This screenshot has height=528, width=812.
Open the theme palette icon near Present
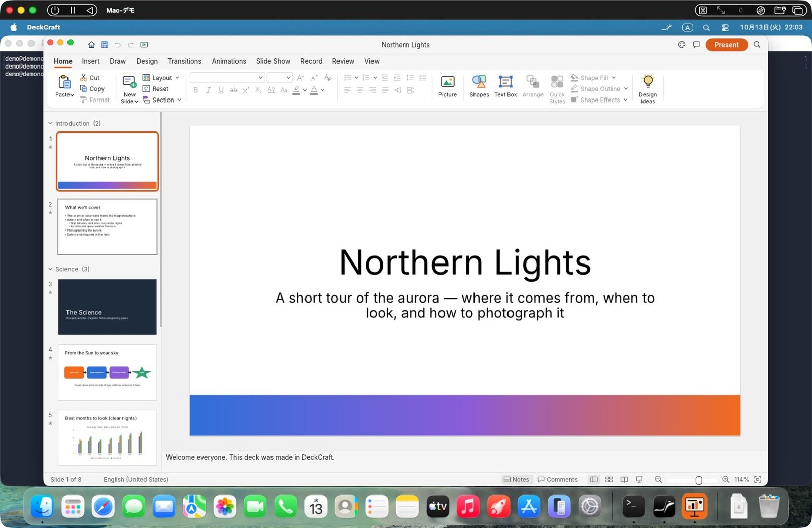point(682,45)
